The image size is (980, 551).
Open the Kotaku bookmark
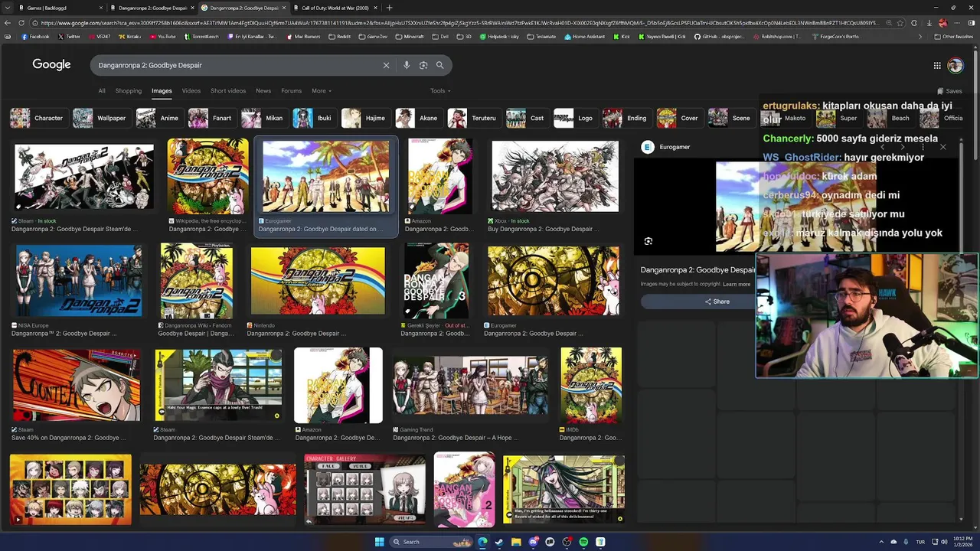[x=129, y=36]
